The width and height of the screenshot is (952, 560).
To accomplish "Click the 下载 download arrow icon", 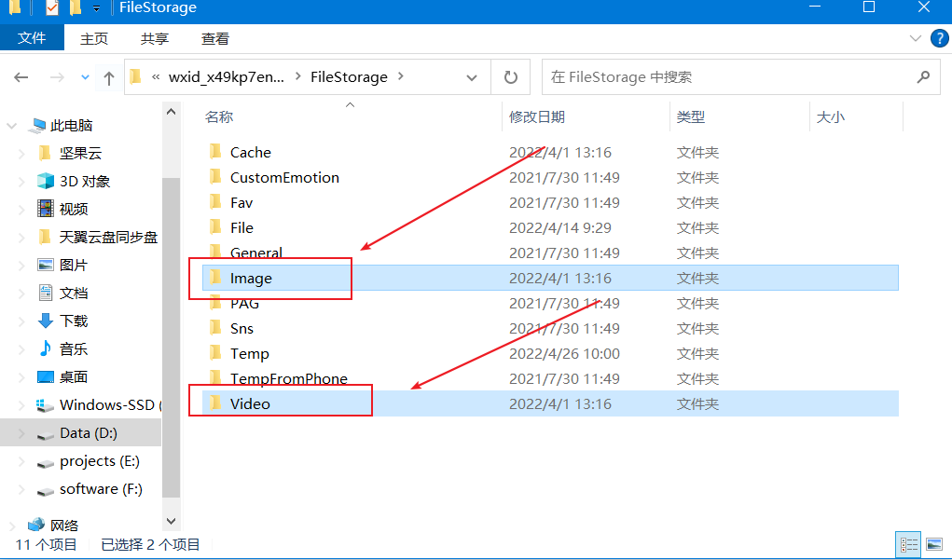I will pos(46,321).
